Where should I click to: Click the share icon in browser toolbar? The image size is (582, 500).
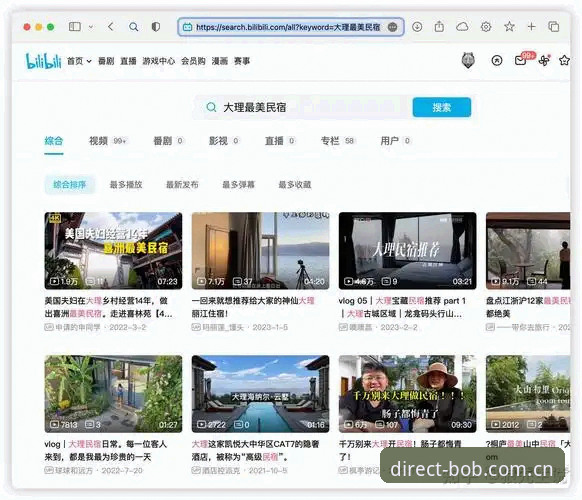(x=439, y=27)
